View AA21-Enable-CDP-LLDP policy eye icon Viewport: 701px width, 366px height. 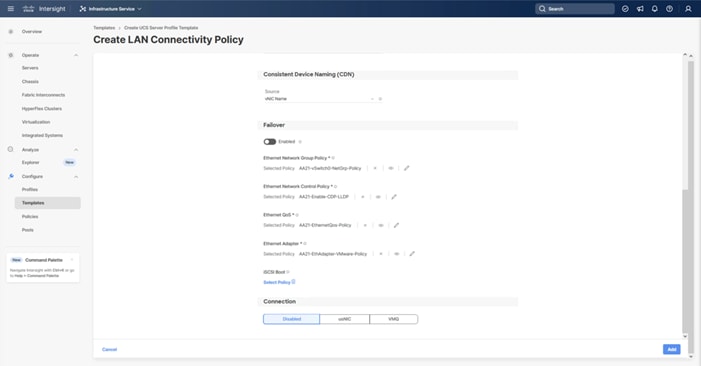point(378,197)
